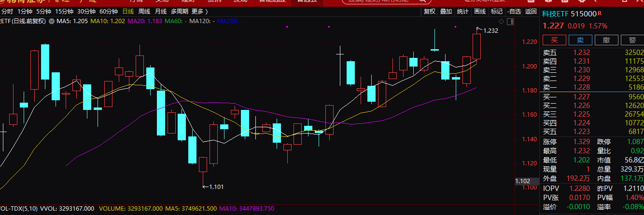644x215 pixels.
Task: Click the MA20: 1.183 indicator label
Action: 145,21
